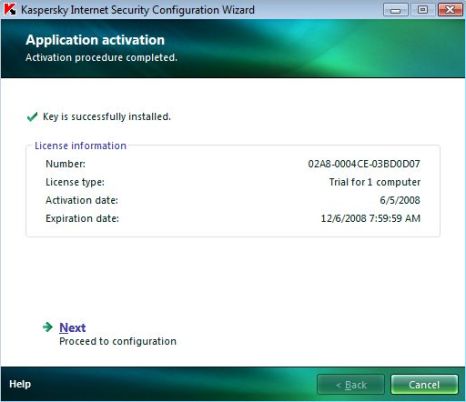Click the 'Activation date:' label
The width and height of the screenshot is (466, 402).
click(x=82, y=200)
